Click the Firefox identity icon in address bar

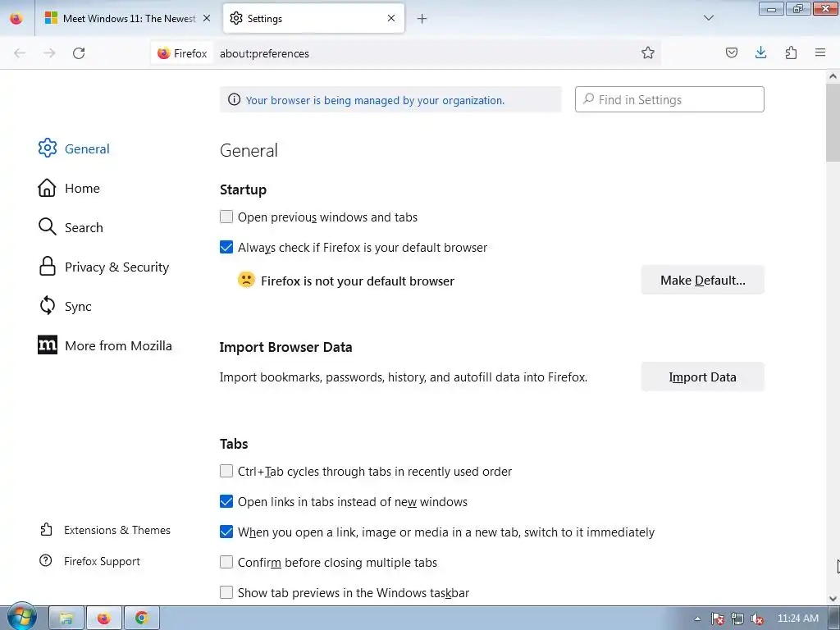[182, 53]
